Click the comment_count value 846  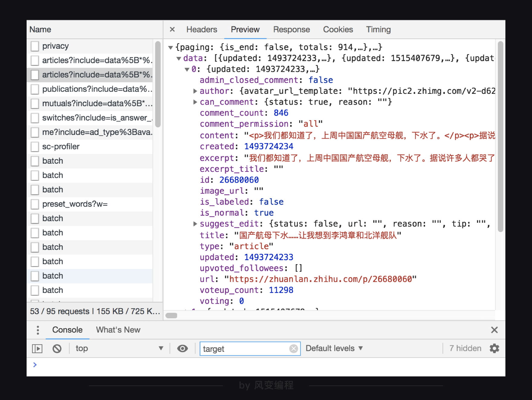[x=281, y=113]
